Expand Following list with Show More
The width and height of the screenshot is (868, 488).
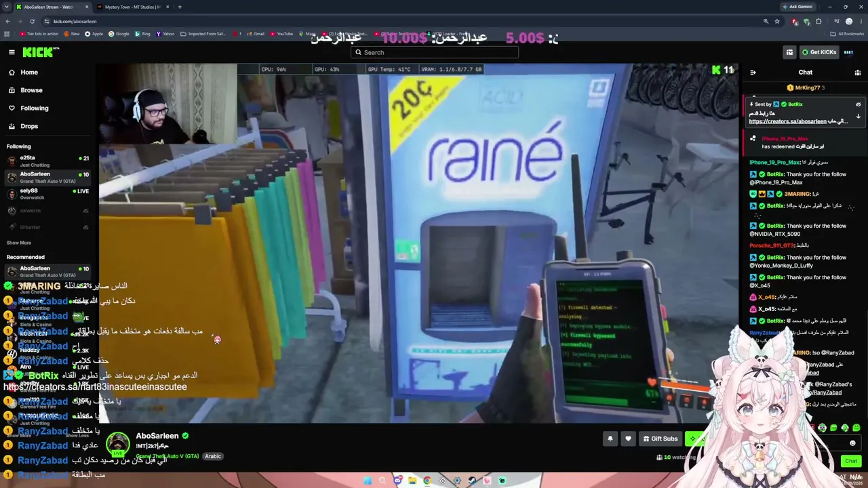[19, 243]
